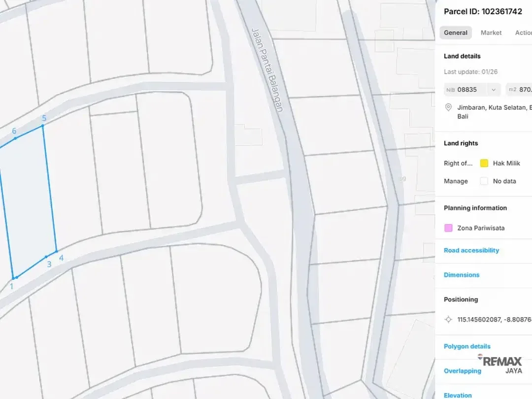The width and height of the screenshot is (532, 399).
Task: Click the Hak Milik land right label
Action: [x=506, y=163]
